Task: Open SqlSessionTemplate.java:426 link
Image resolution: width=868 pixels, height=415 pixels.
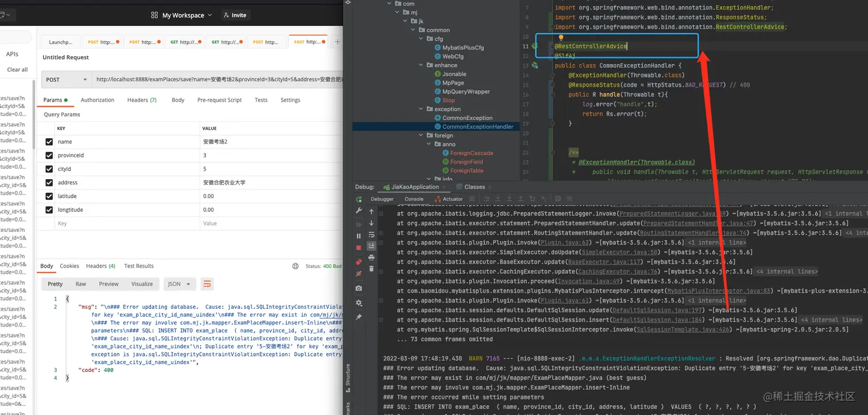Action: [x=684, y=329]
